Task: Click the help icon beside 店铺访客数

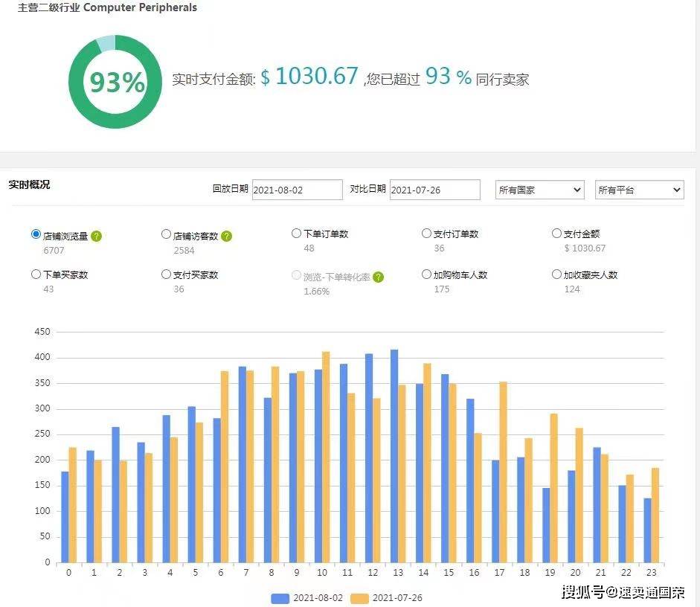Action: (227, 234)
